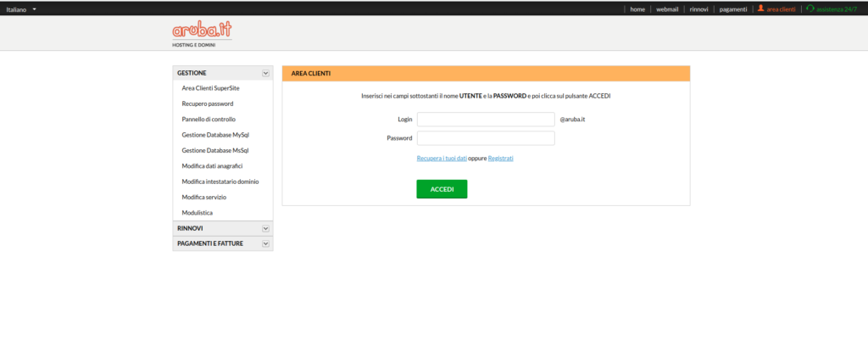This screenshot has height=363, width=868.
Task: Open Gestione Database MySql
Action: 215,135
